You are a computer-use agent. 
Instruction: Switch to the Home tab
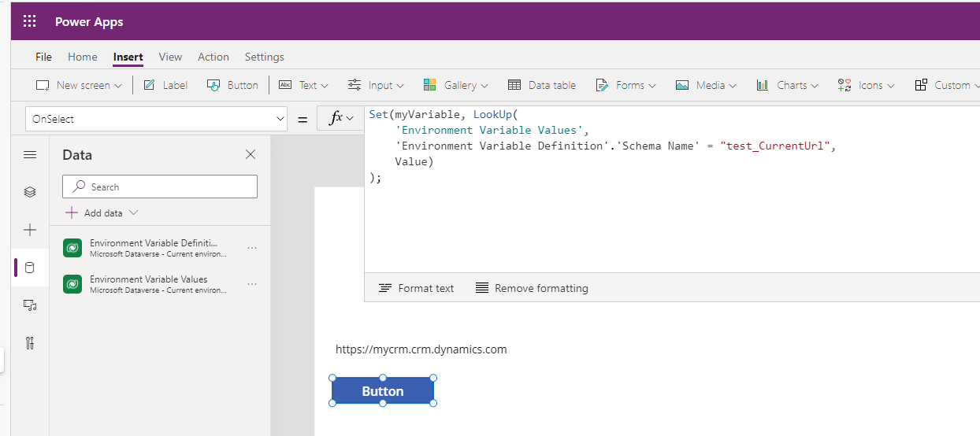(x=83, y=57)
